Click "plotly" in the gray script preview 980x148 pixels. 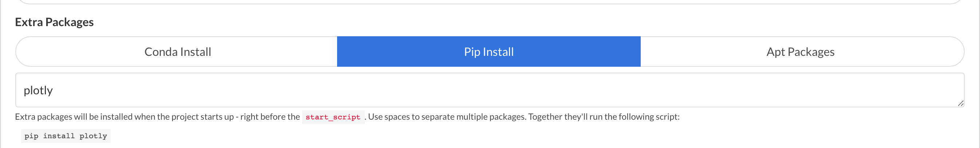(93, 136)
